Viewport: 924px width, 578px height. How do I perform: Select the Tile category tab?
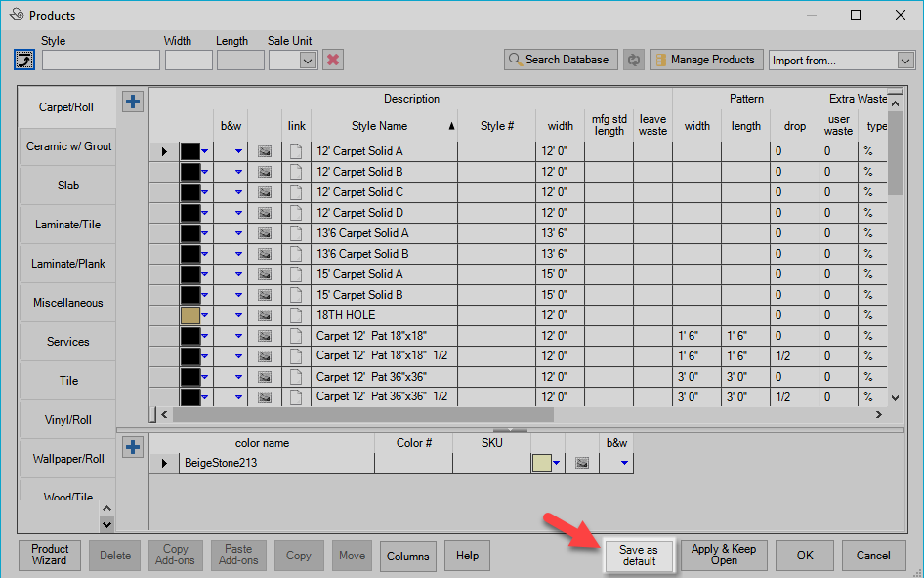click(x=68, y=381)
